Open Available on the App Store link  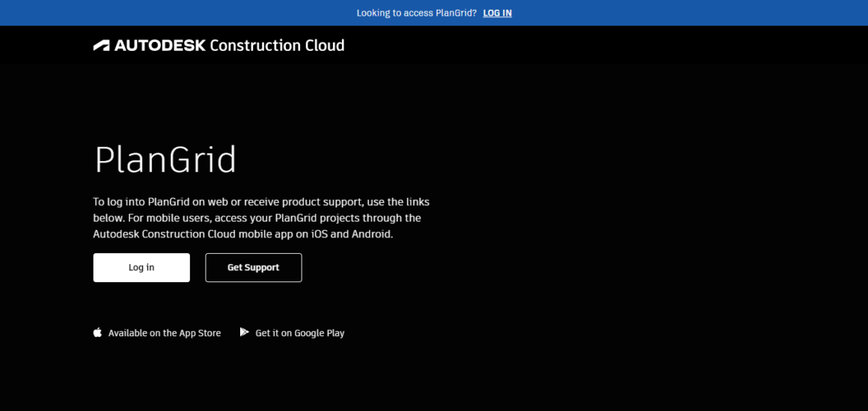point(165,333)
